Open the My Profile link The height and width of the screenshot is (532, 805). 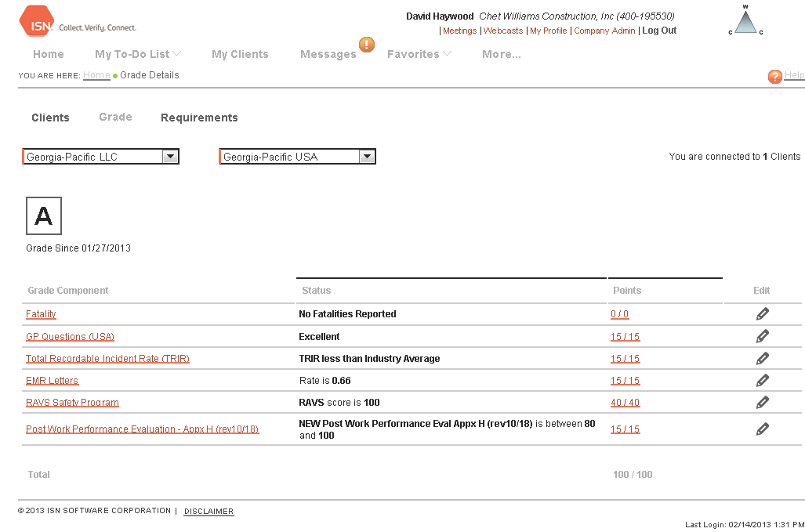[549, 31]
